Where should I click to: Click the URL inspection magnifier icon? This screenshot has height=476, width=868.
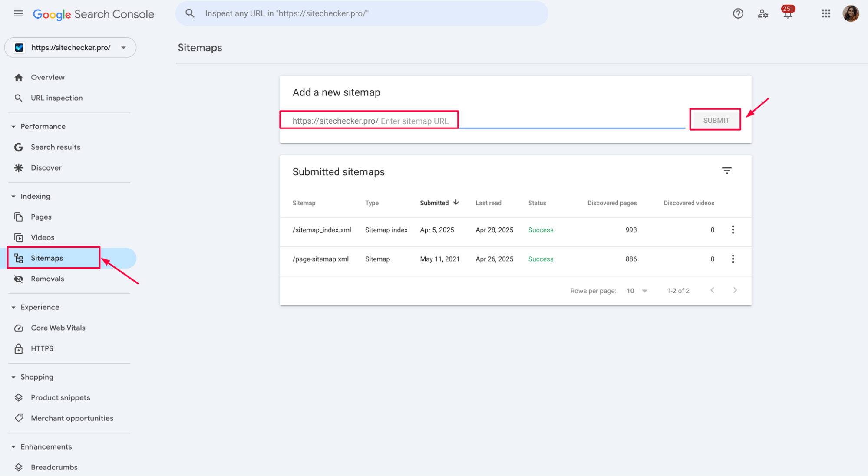(18, 98)
